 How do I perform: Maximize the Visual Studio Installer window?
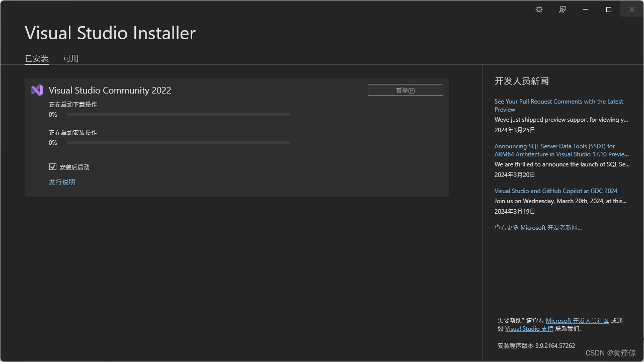609,10
